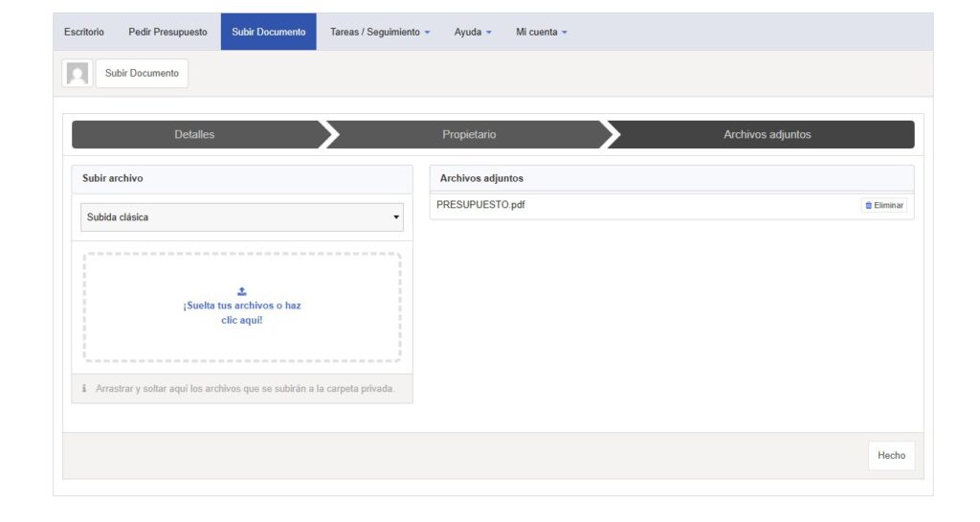This screenshot has height=522, width=980.
Task: Expand the Tareas / Seguimiento menu
Action: pyautogui.click(x=380, y=32)
